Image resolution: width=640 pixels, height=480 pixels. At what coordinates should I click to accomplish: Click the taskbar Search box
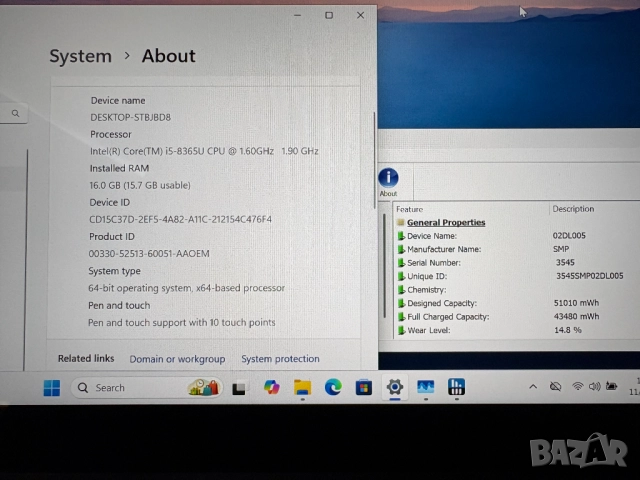[x=147, y=387]
